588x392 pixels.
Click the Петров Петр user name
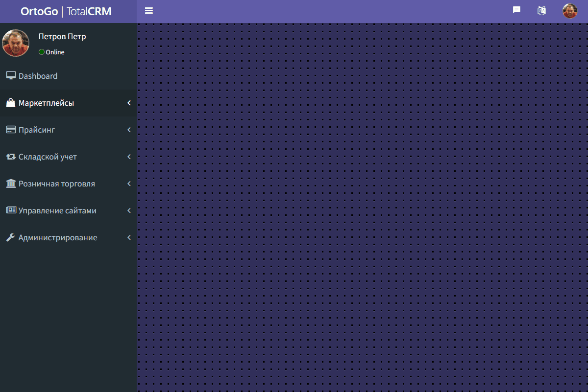point(62,37)
